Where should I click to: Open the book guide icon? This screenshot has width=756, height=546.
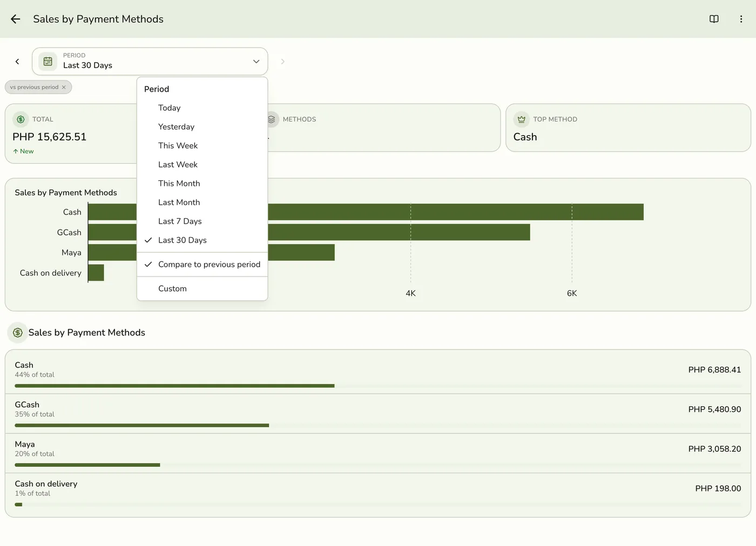point(714,19)
